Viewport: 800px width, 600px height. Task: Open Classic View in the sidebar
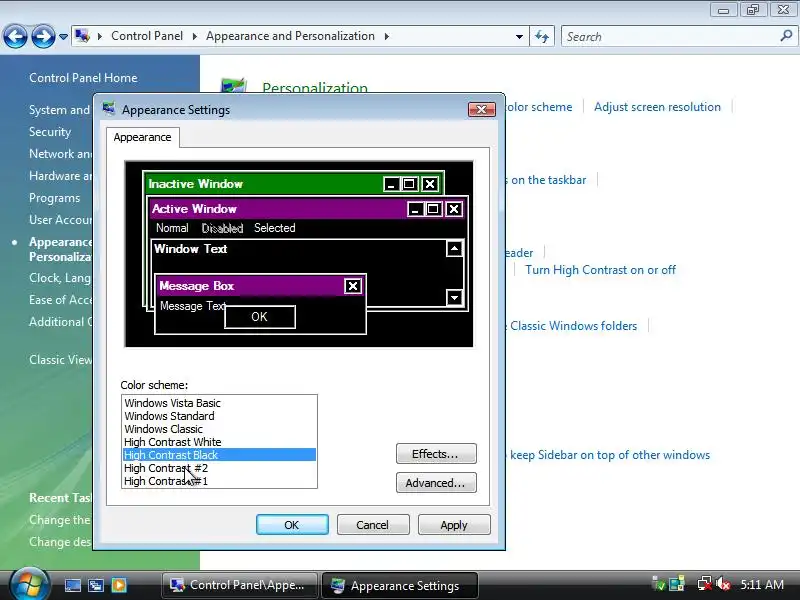(x=60, y=360)
